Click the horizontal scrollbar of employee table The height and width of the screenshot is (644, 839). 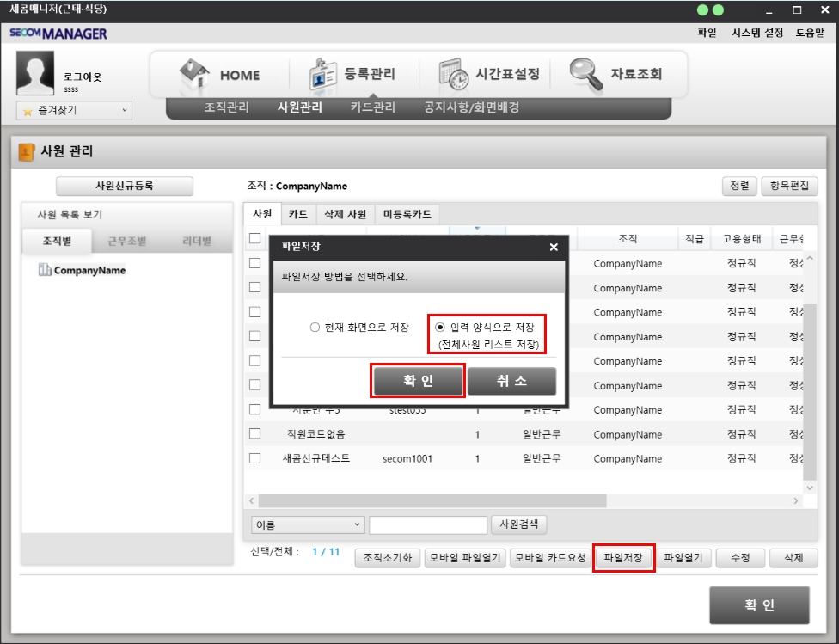coord(430,500)
